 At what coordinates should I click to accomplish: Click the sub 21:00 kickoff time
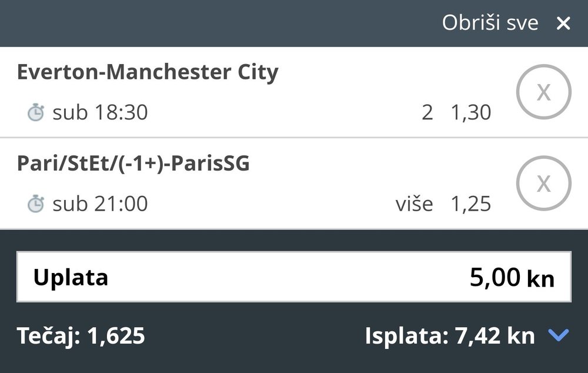(x=100, y=204)
